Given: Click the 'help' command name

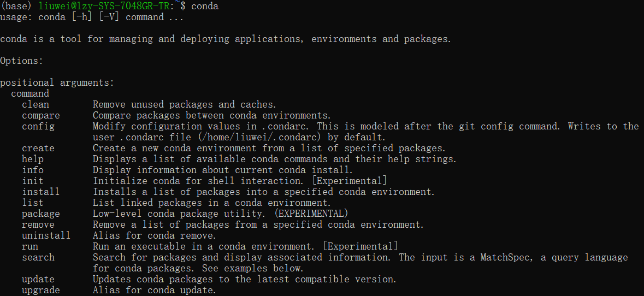Looking at the screenshot, I should [x=33, y=159].
